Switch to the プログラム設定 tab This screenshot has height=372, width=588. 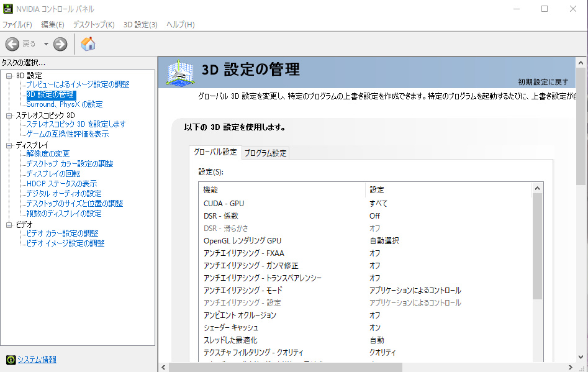click(x=266, y=153)
